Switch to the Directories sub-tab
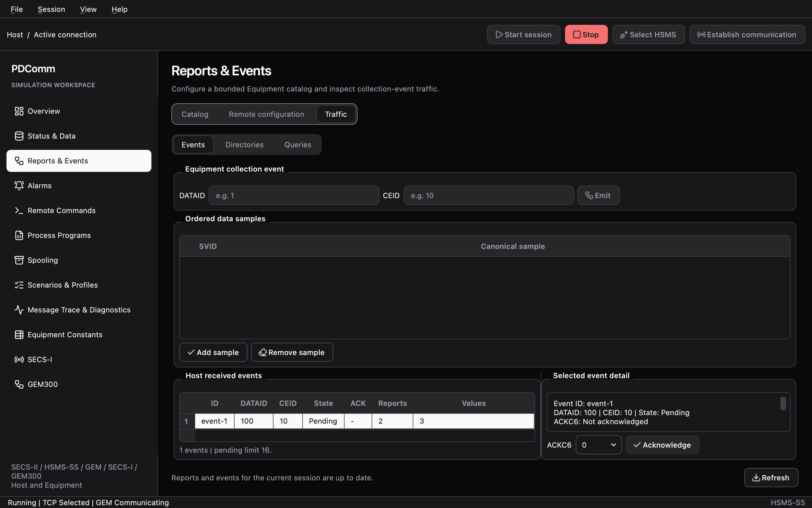Viewport: 812px width, 508px height. click(245, 145)
